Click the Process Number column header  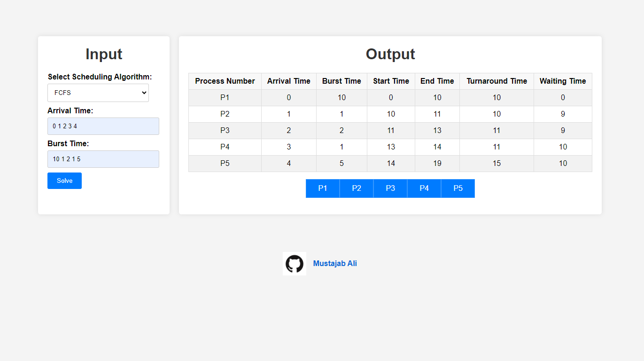(225, 81)
